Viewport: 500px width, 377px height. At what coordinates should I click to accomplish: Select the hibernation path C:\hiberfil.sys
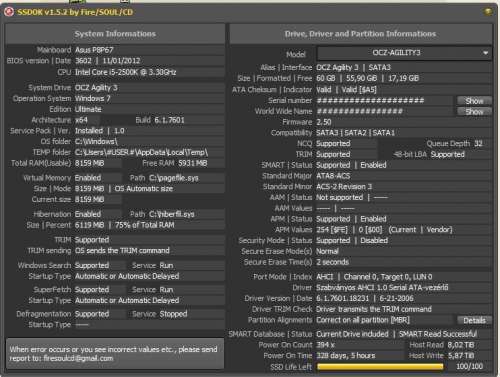pyautogui.click(x=172, y=214)
